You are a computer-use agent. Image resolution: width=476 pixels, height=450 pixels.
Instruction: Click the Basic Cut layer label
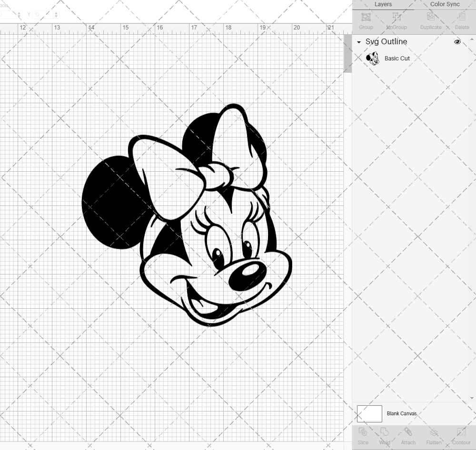(397, 58)
